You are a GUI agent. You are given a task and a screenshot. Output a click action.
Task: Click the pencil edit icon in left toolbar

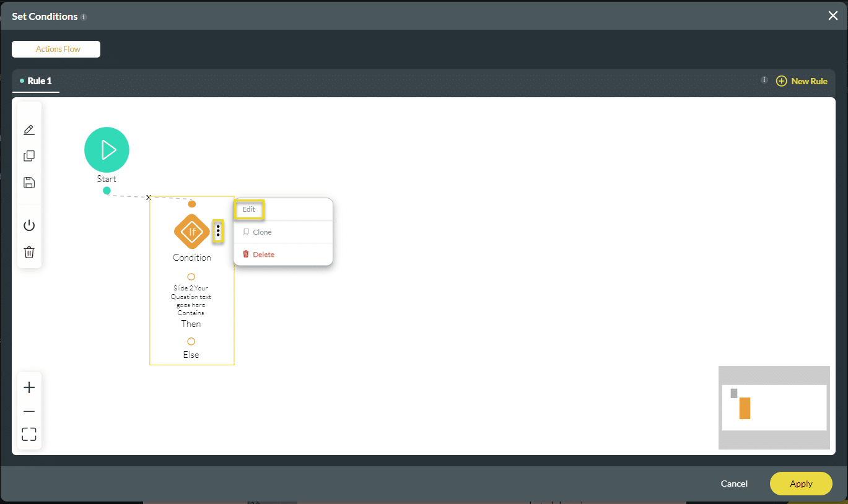pos(29,130)
